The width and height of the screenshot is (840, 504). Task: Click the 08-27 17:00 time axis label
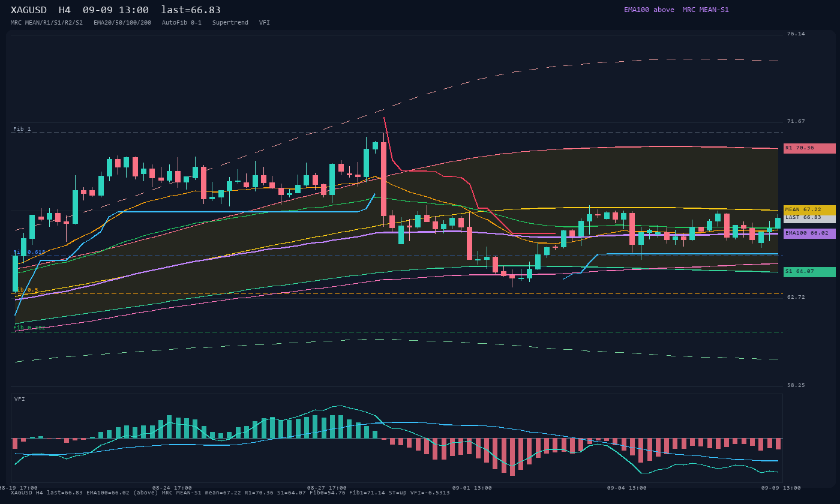[327, 488]
